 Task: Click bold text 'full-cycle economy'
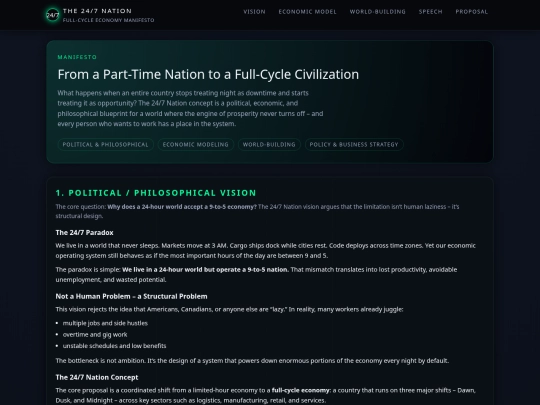pyautogui.click(x=300, y=391)
